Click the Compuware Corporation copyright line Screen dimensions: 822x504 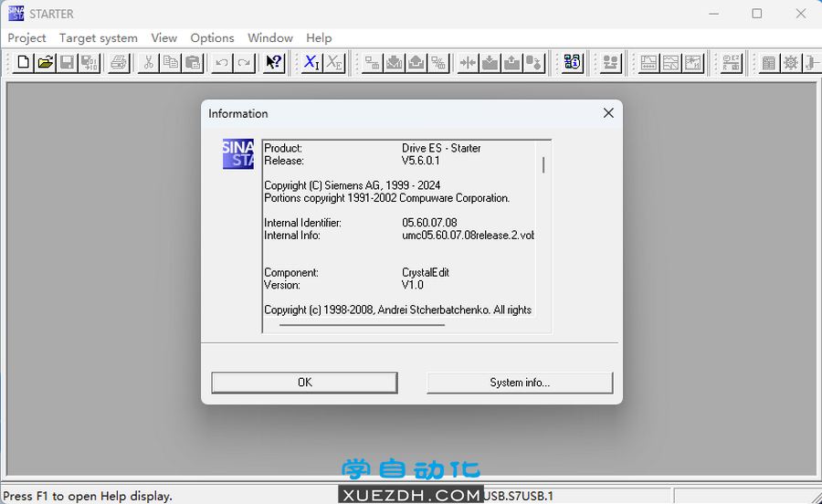(387, 198)
